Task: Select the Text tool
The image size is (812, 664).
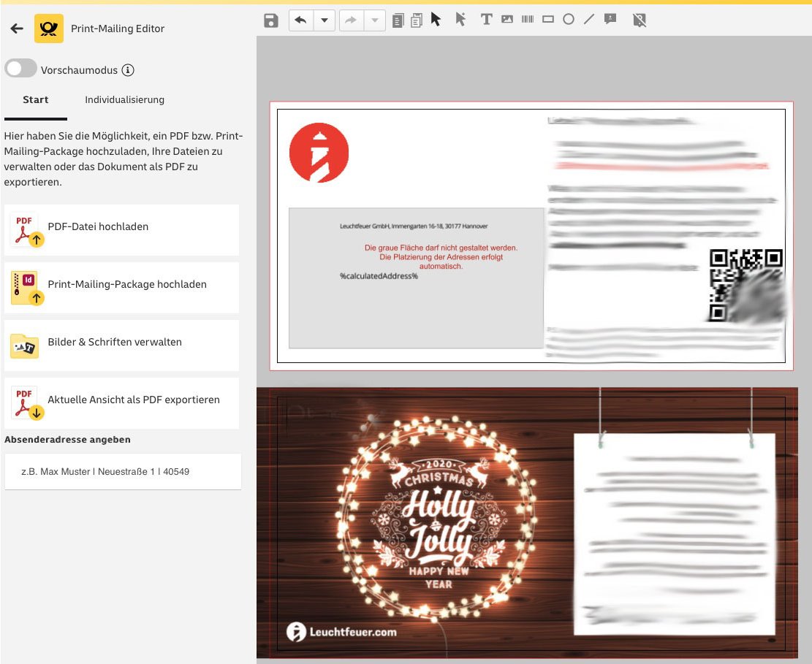Action: click(486, 20)
